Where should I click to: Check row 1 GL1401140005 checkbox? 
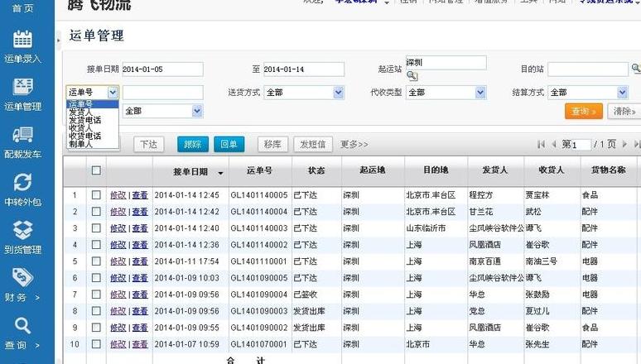coord(96,195)
